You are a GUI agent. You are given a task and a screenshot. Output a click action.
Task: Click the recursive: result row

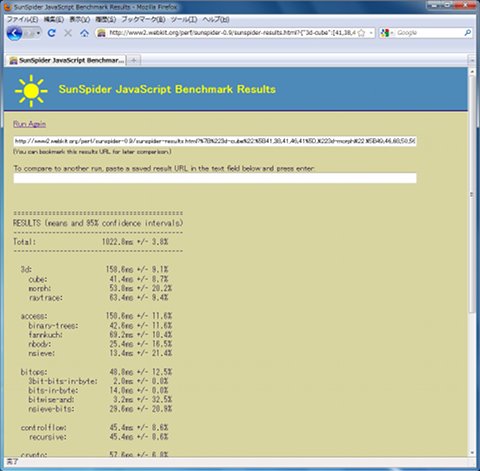(x=98, y=437)
